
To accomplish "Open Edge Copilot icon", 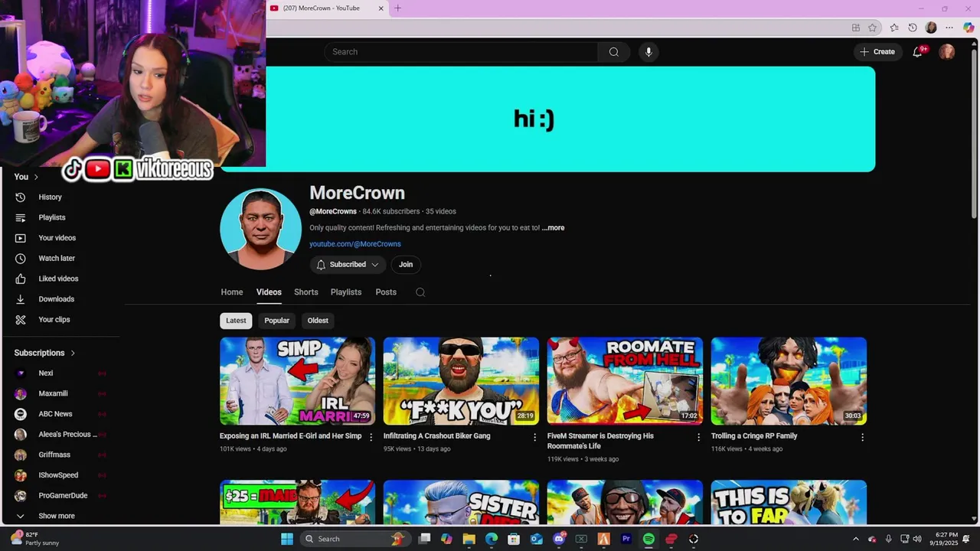I will point(969,28).
